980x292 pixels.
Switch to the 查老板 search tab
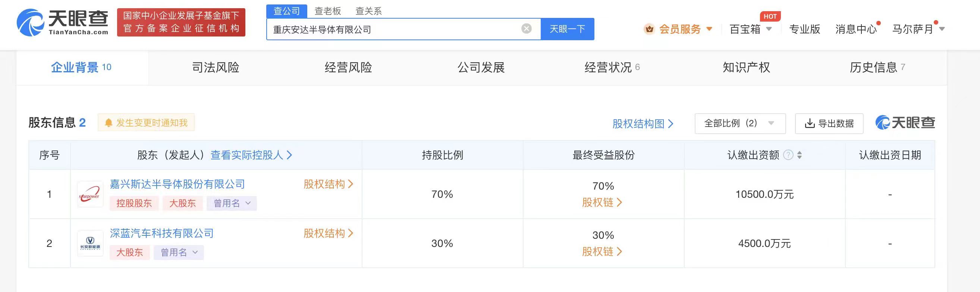[327, 11]
